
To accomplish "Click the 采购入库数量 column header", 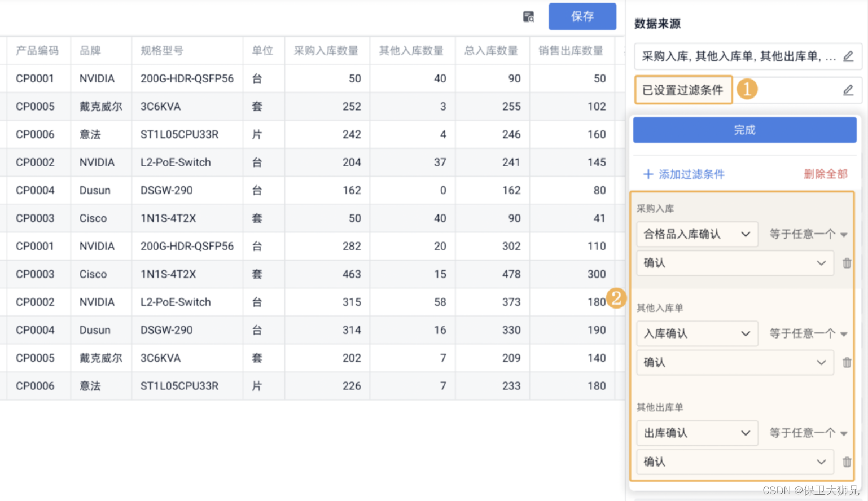I will 327,51.
